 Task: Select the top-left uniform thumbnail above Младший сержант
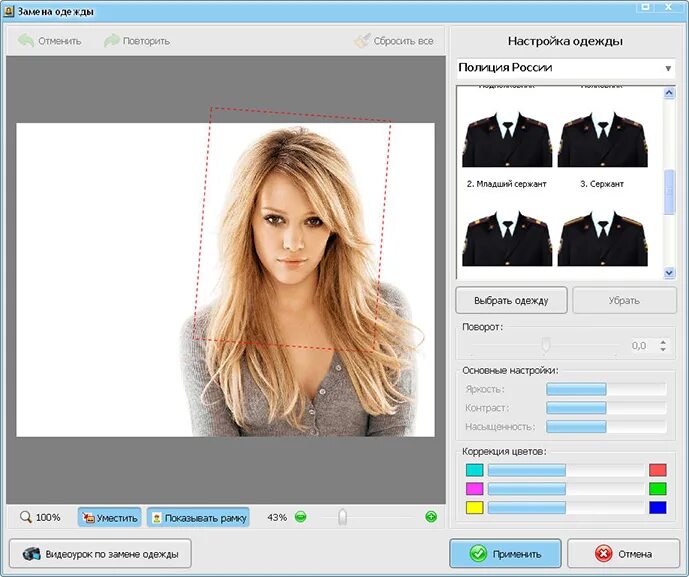[x=507, y=139]
